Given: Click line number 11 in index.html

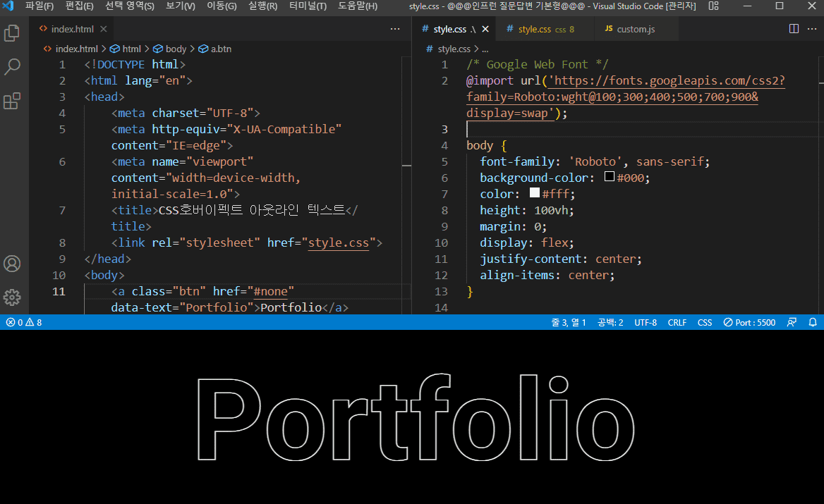Looking at the screenshot, I should coord(59,291).
